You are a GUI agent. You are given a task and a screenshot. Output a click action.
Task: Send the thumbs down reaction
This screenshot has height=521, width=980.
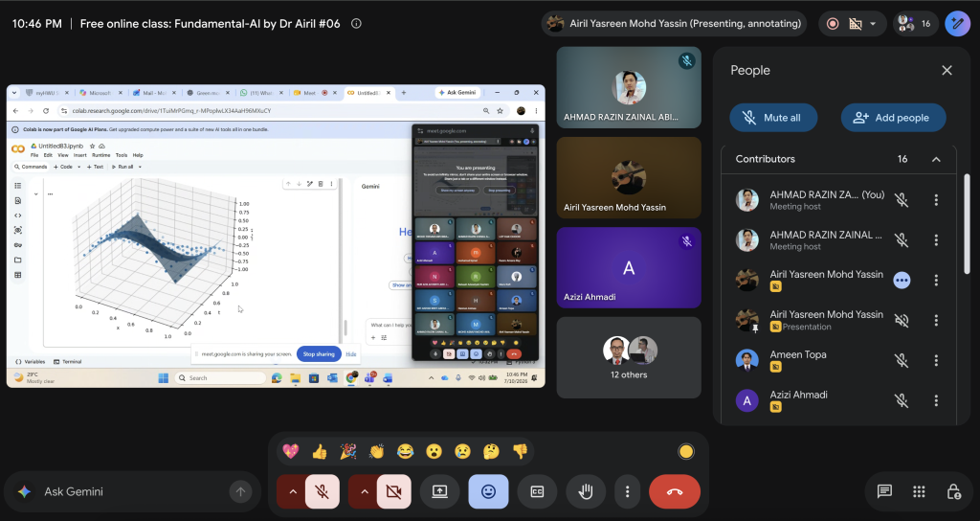(520, 451)
